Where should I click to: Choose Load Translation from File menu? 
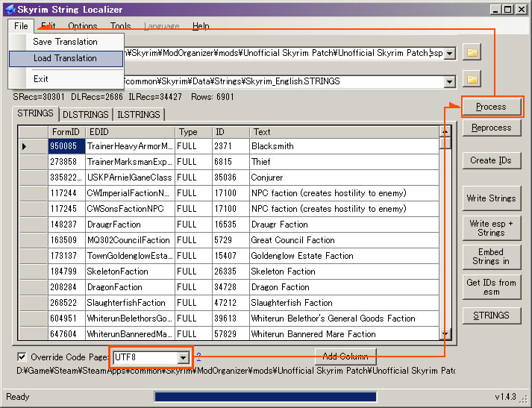tap(66, 58)
